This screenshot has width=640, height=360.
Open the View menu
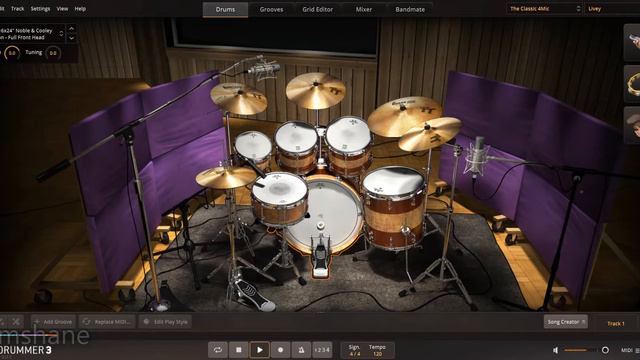tap(62, 9)
